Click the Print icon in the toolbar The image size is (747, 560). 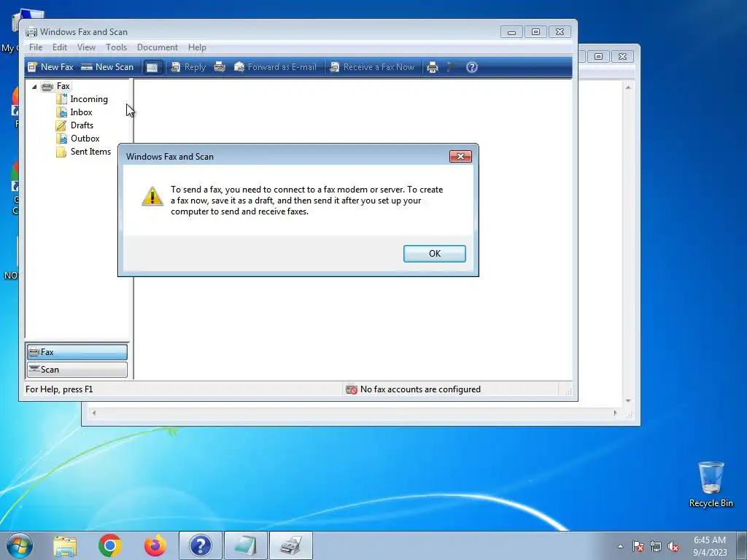click(x=433, y=67)
